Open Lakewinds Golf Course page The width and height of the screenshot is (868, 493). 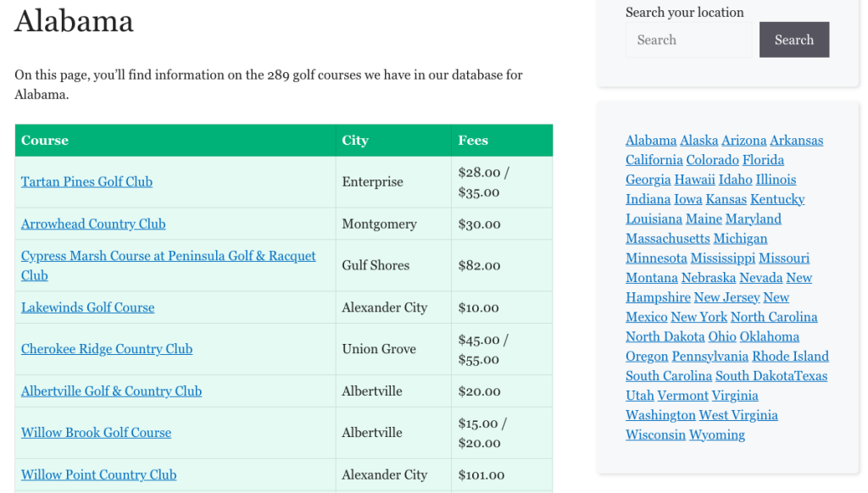click(88, 307)
